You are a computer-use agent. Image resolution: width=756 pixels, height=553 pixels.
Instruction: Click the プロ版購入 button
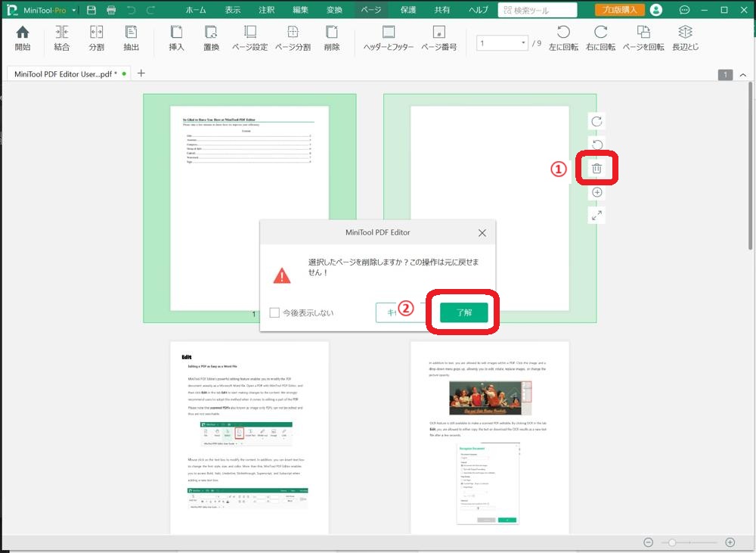coord(620,10)
